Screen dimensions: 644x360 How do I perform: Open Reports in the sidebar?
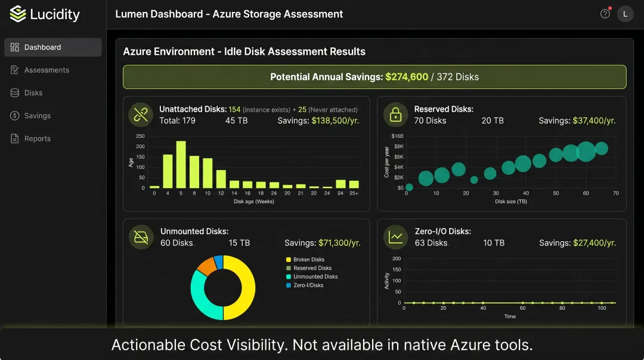pyautogui.click(x=53, y=139)
